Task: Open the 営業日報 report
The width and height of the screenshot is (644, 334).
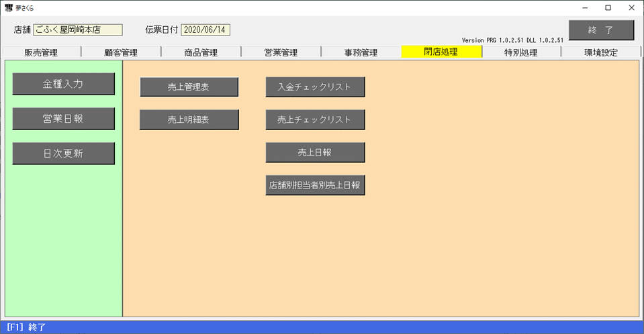Action: (x=64, y=119)
